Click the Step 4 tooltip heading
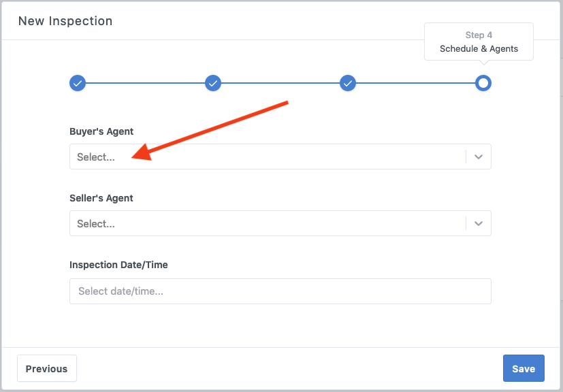563x392 pixels. (479, 35)
